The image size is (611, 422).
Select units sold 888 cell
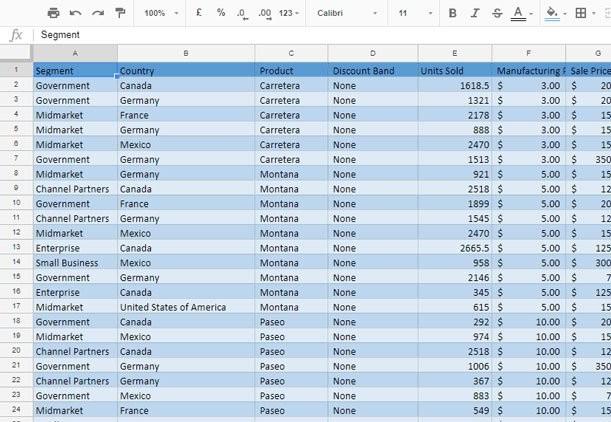tap(455, 130)
